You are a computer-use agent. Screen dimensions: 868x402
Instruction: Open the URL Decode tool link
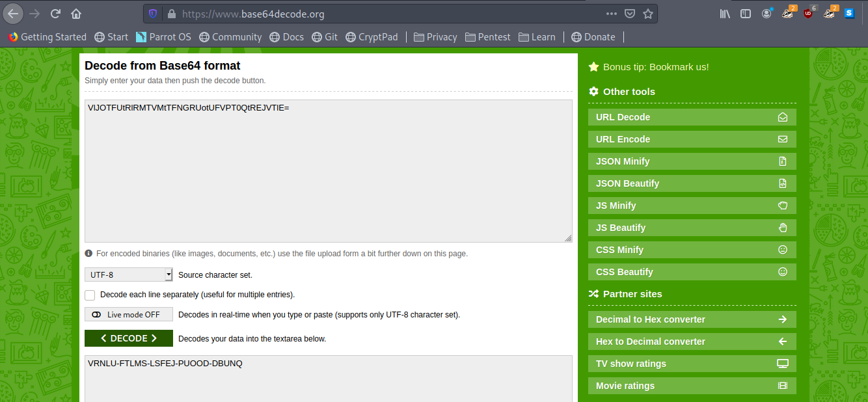[692, 117]
